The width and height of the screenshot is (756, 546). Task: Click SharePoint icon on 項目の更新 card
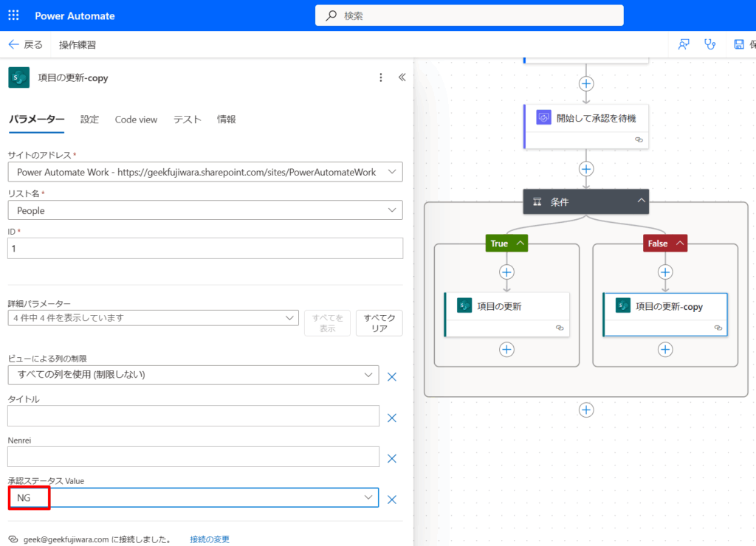click(x=464, y=305)
